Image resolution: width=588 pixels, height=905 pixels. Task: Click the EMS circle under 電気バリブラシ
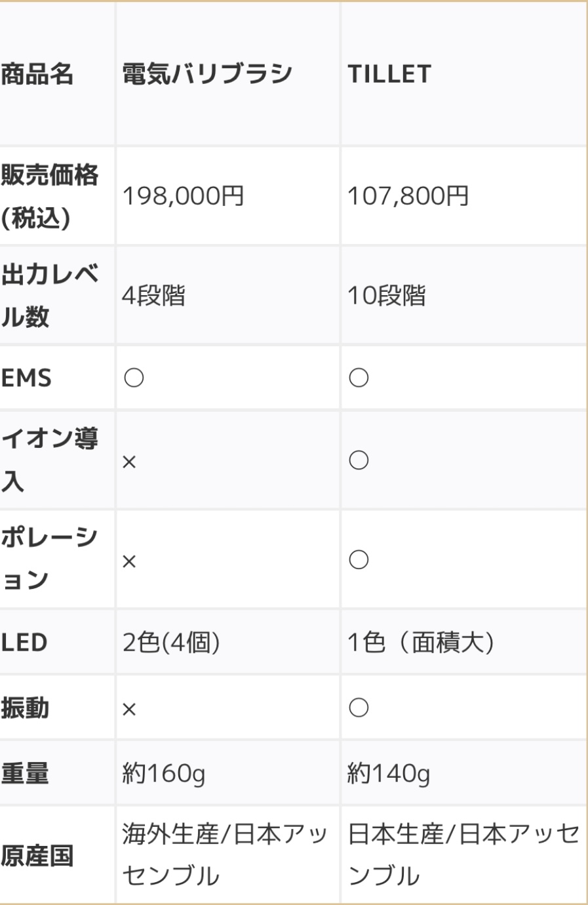pyautogui.click(x=133, y=378)
